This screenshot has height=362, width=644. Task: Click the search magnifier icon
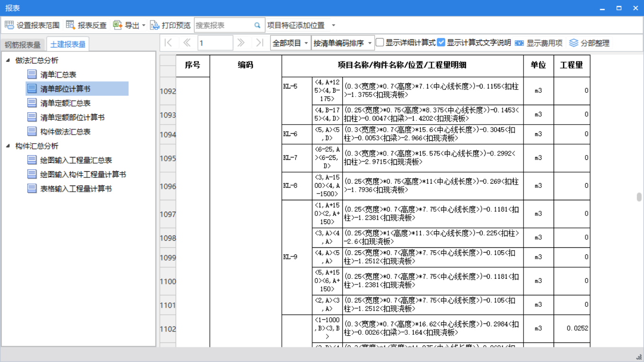[258, 25]
